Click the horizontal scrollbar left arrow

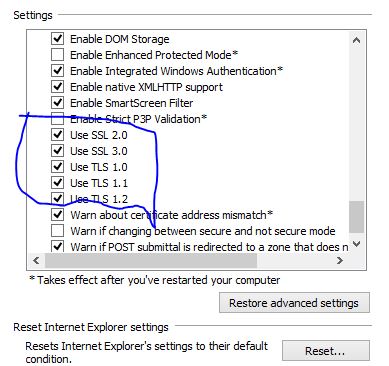pyautogui.click(x=36, y=260)
